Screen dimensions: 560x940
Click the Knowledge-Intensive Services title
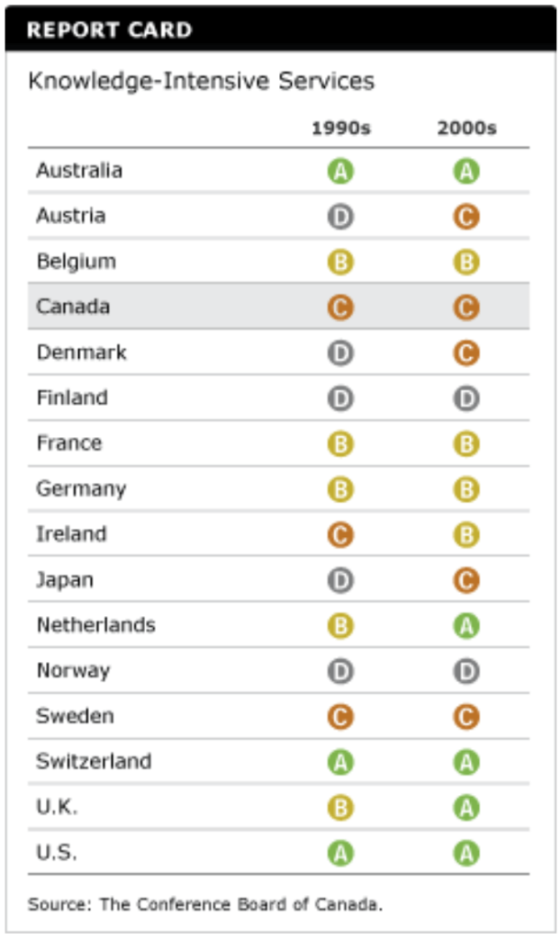201,81
